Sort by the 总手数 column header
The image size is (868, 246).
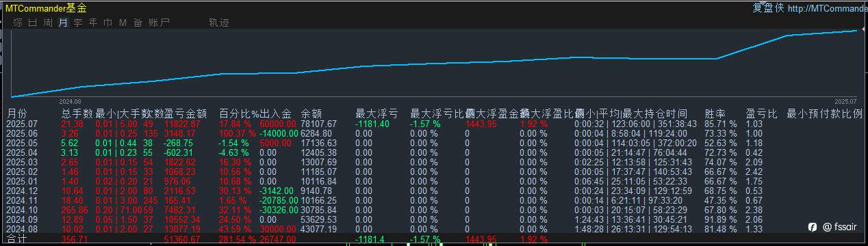(77, 113)
